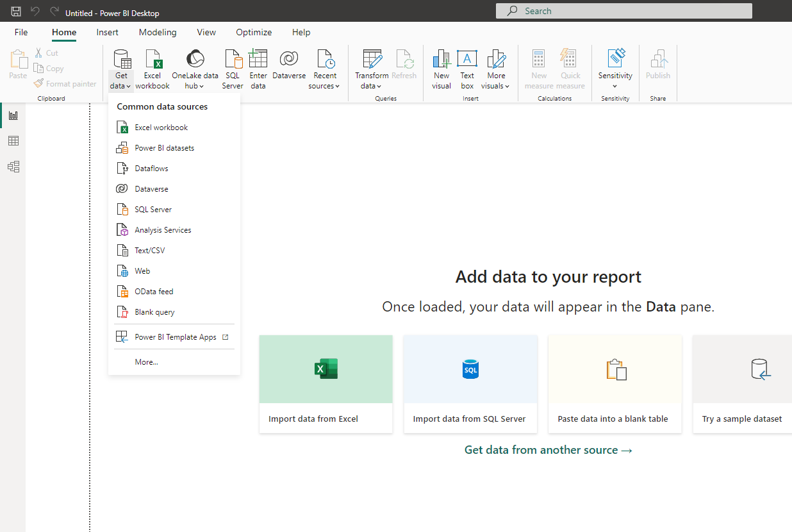Click the Undo arrow in title bar

pyautogui.click(x=35, y=12)
